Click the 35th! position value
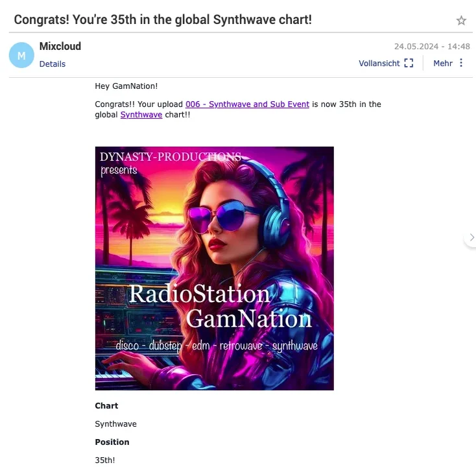476x476 pixels. tap(104, 460)
